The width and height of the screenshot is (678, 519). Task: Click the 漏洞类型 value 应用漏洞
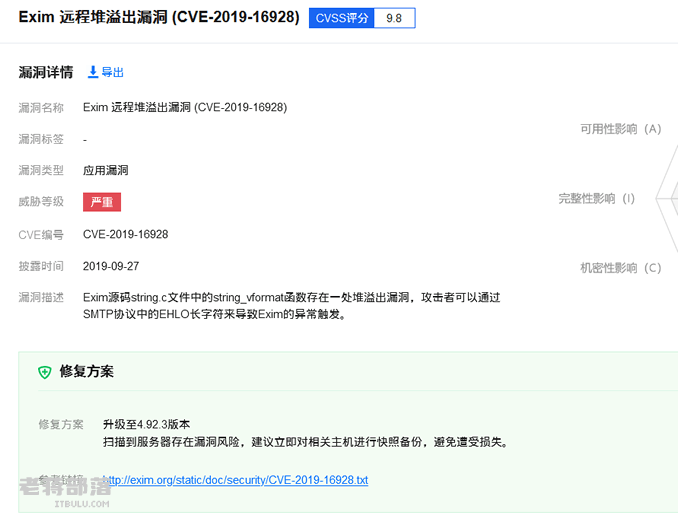tap(106, 170)
